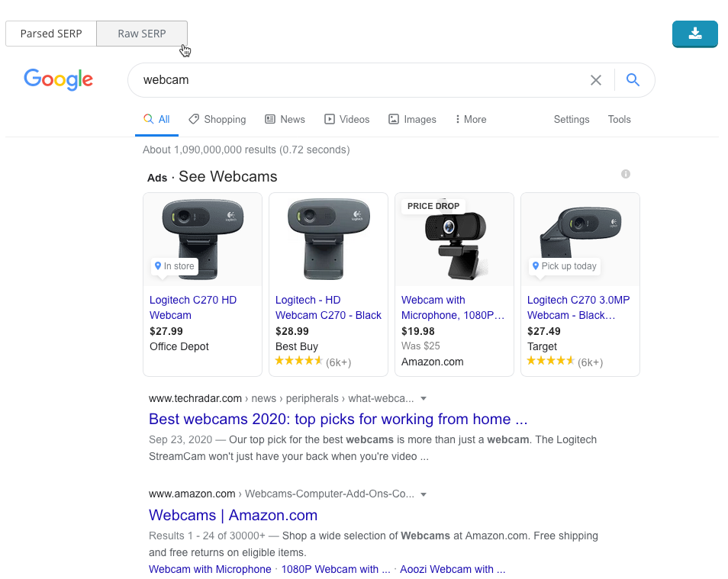Viewport: 728px width, 579px height.
Task: Expand the techradar.com result dropdown arrow
Action: [424, 398]
